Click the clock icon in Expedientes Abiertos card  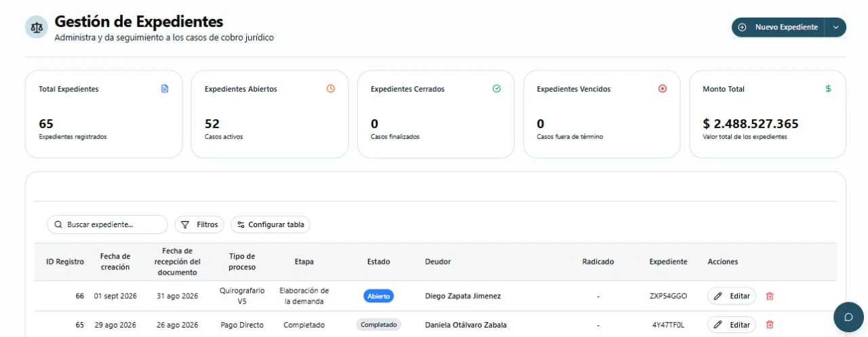330,89
